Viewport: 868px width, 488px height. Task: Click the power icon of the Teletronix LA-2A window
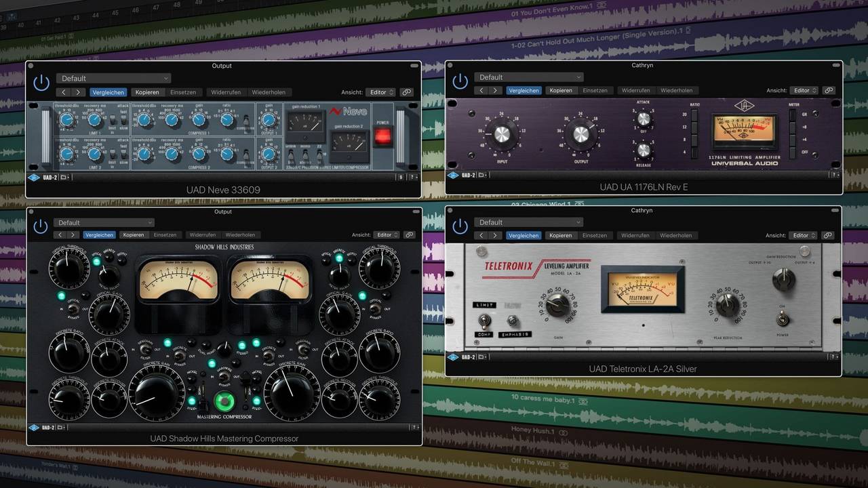click(460, 226)
